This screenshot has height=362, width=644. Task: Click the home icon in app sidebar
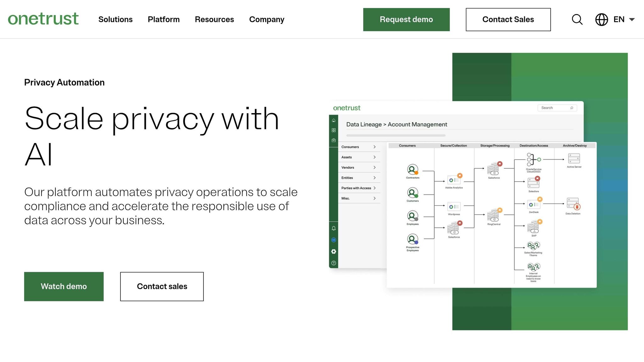click(x=334, y=120)
